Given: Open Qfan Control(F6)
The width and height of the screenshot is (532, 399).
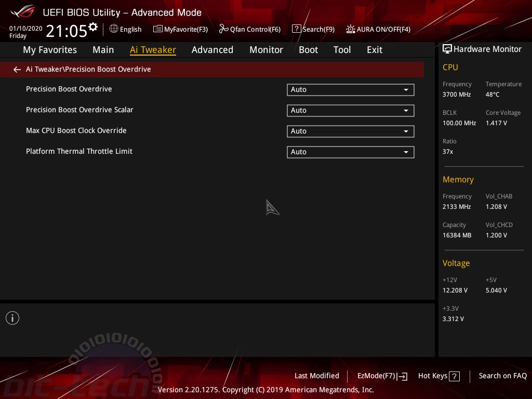Looking at the screenshot, I should pyautogui.click(x=255, y=30).
